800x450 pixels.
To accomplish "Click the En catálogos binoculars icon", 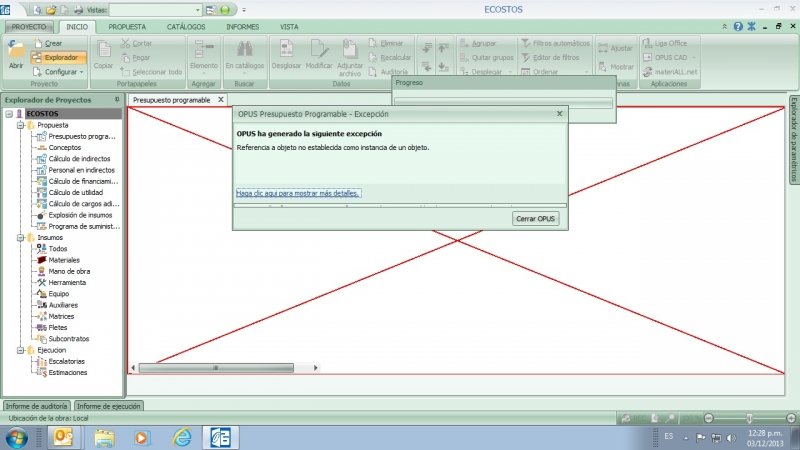I will coord(243,50).
